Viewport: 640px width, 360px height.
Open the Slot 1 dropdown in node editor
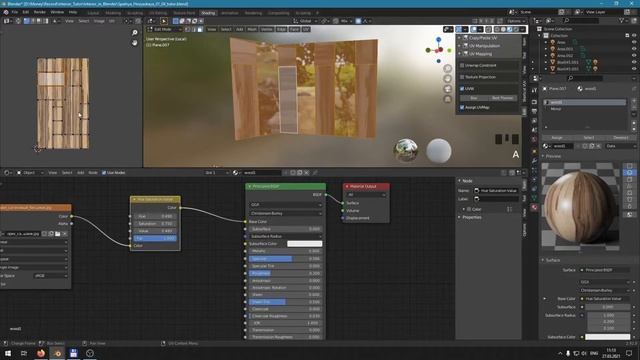point(217,173)
